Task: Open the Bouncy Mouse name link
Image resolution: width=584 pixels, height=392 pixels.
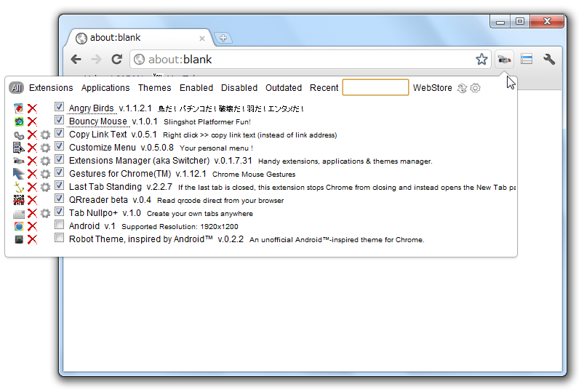Action: tap(98, 121)
